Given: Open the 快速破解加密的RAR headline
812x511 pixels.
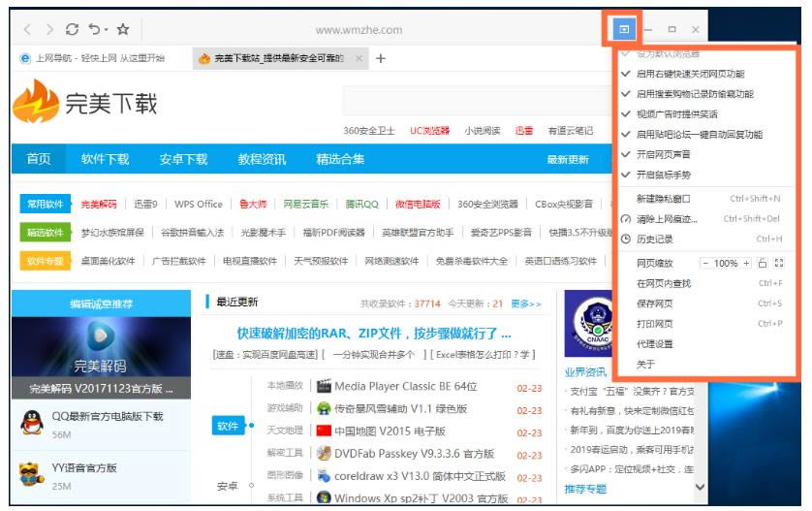Looking at the screenshot, I should pyautogui.click(x=374, y=334).
